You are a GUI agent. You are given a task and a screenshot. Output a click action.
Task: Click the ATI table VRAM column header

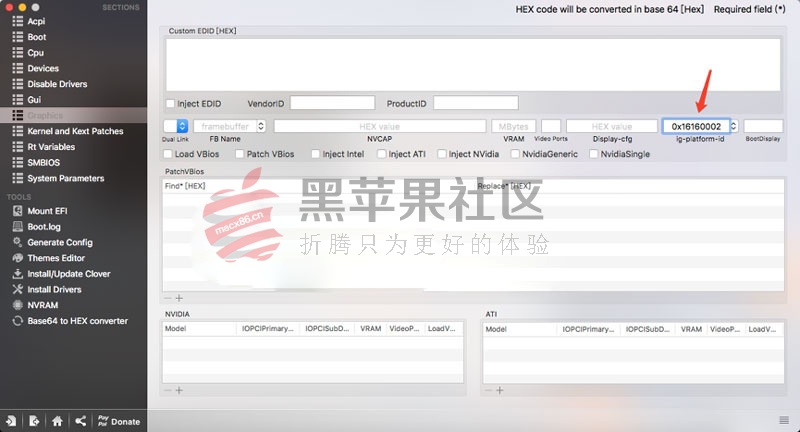coord(691,329)
